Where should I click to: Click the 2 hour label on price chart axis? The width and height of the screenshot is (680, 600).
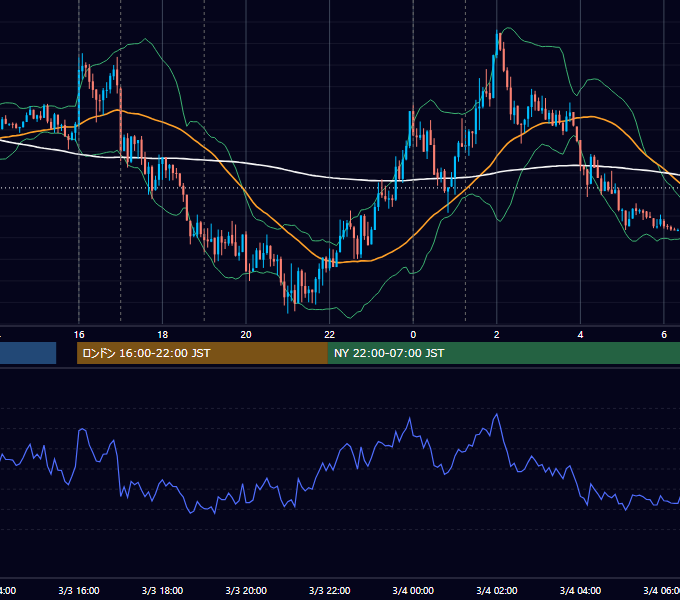tap(497, 335)
